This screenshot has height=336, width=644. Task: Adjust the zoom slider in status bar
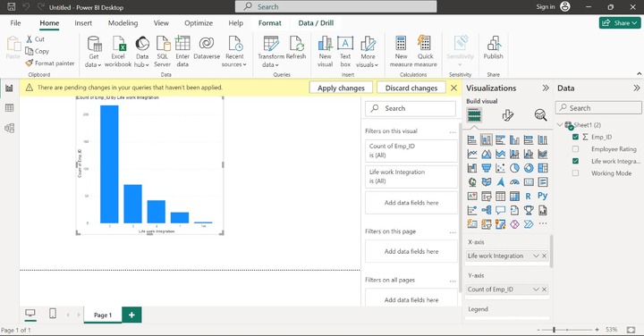554,330
